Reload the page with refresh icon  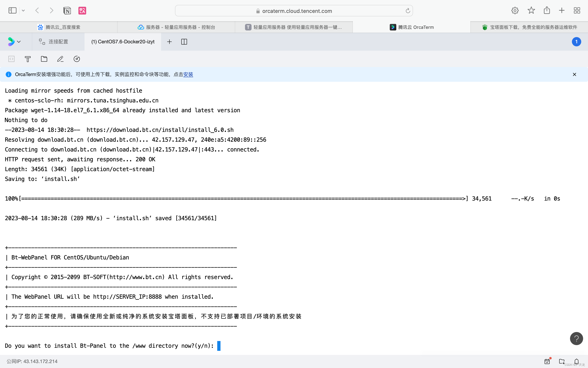(x=408, y=11)
